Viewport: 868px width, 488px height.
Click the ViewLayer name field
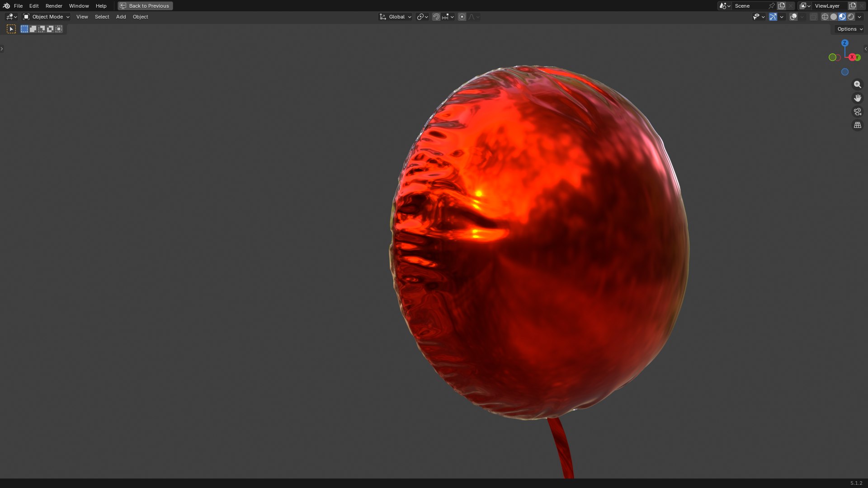click(830, 6)
